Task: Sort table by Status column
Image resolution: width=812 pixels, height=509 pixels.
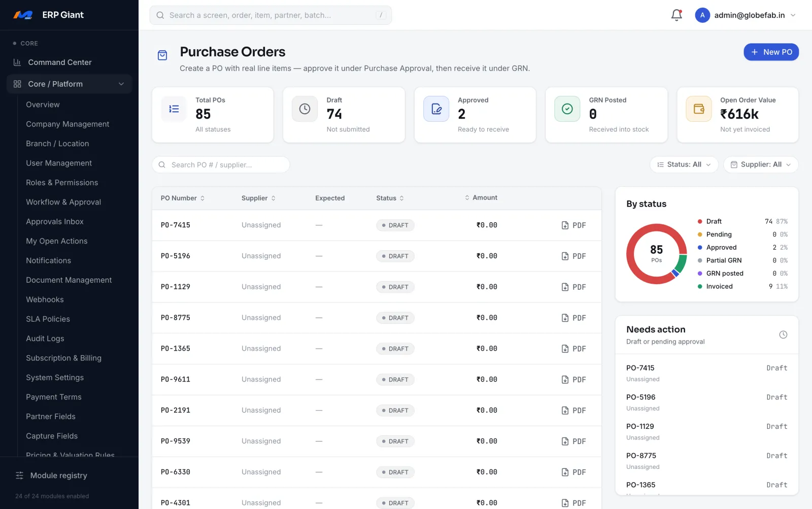Action: pos(390,198)
